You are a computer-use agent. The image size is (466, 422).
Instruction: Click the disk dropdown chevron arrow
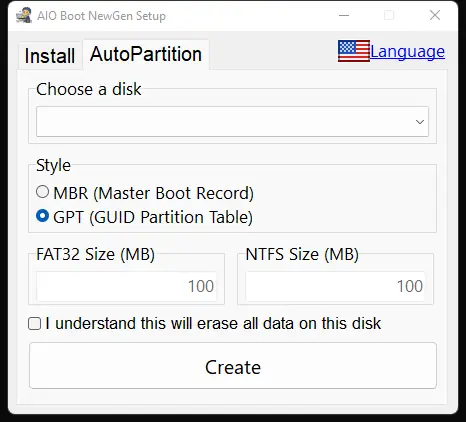point(420,122)
